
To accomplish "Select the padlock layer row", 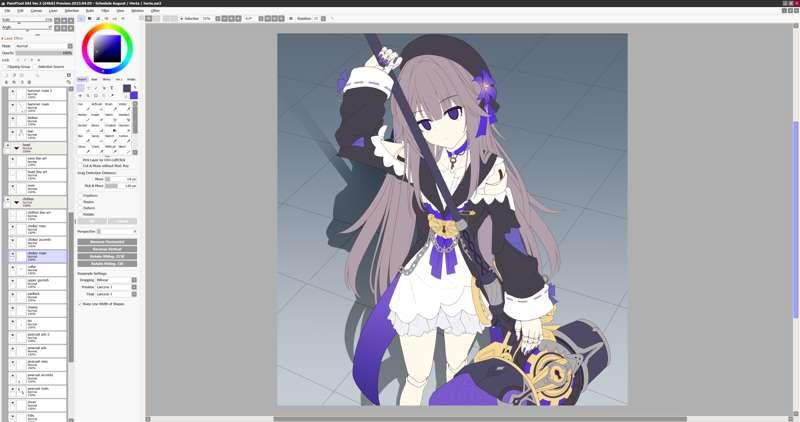I will pyautogui.click(x=39, y=296).
